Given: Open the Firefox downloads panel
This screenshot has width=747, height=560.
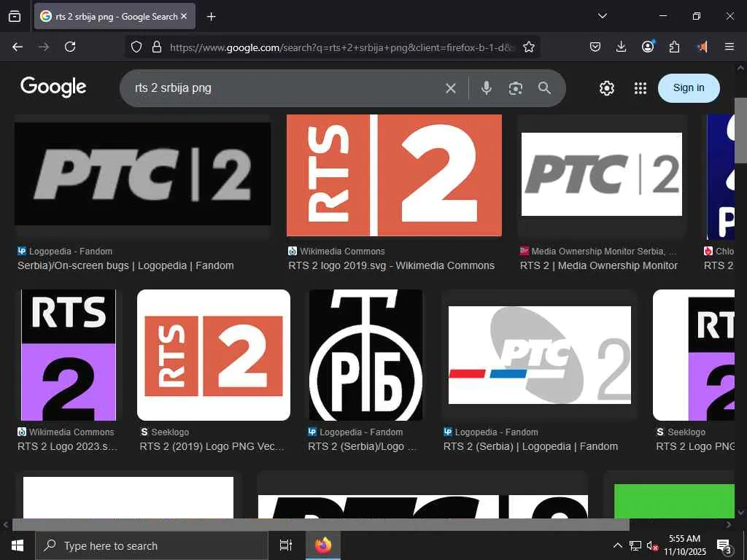Looking at the screenshot, I should click(x=622, y=47).
